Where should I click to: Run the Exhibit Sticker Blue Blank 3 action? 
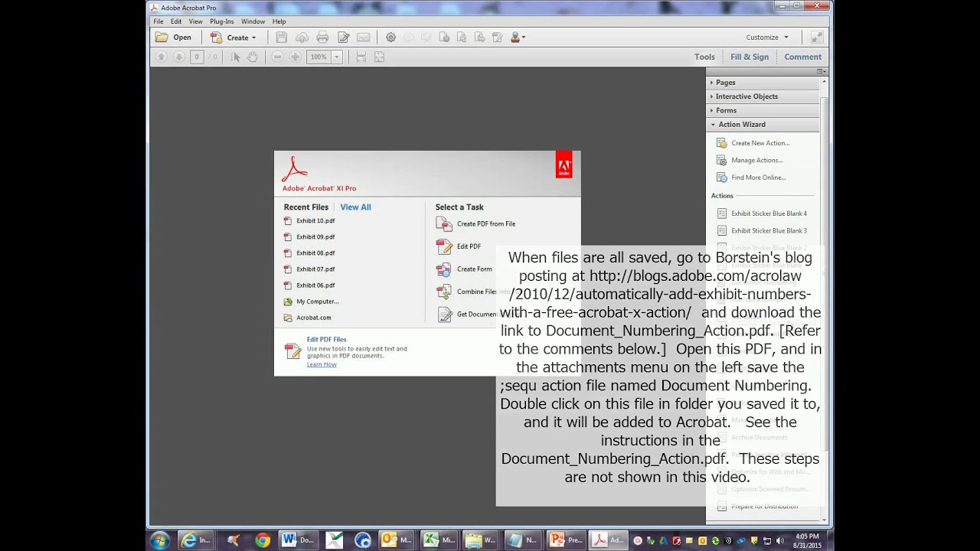pos(769,230)
